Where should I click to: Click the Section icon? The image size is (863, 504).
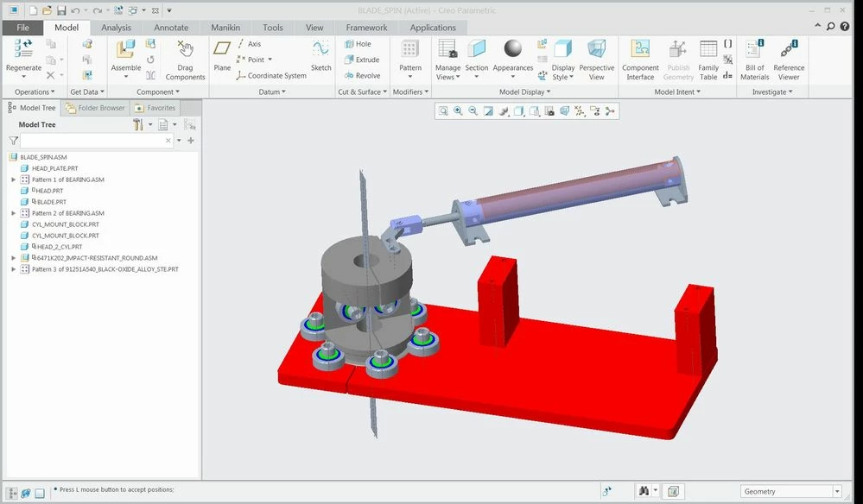(x=477, y=49)
